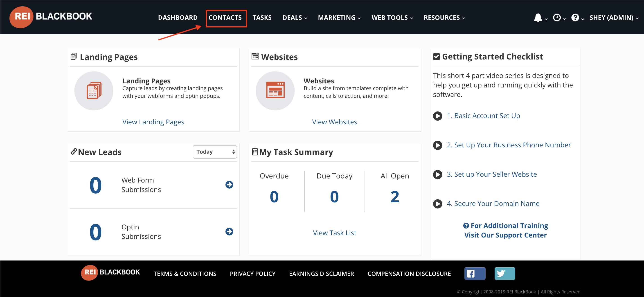Click the Landing Pages header icon
Screen dimensions: 644x297
[x=74, y=57]
